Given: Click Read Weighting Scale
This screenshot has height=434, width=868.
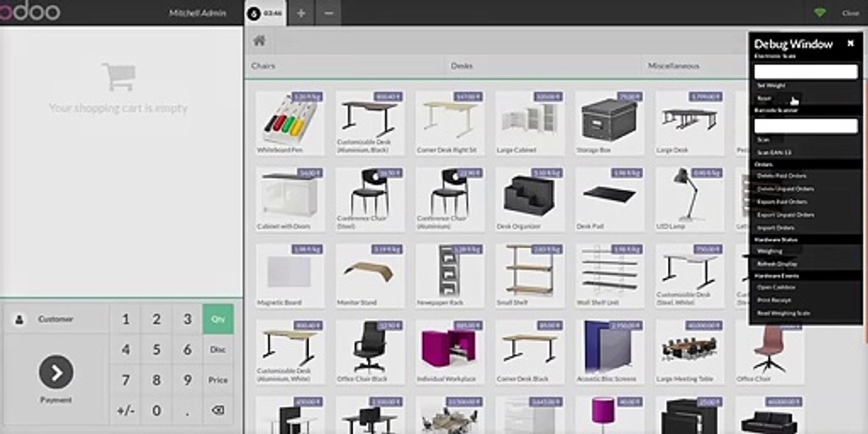Looking at the screenshot, I should click(784, 313).
